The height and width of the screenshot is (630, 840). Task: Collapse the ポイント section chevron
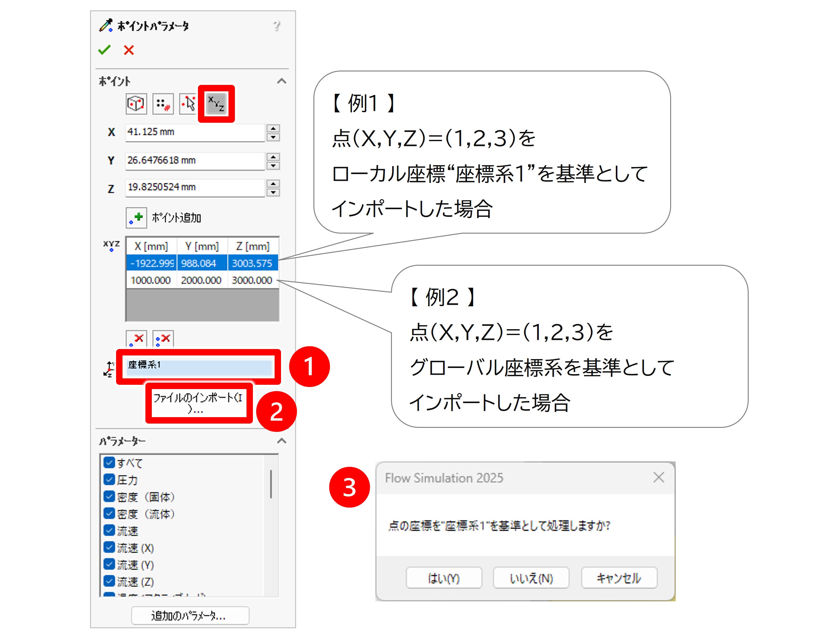pos(281,81)
